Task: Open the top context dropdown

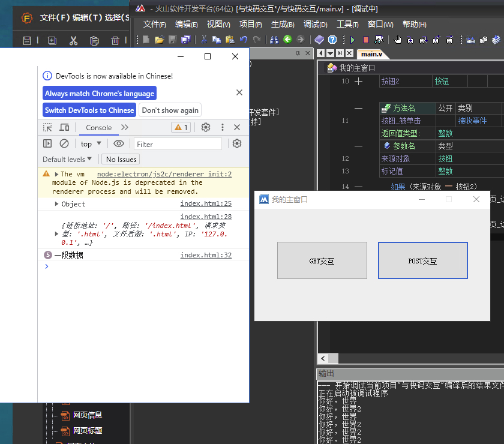Action: coord(91,144)
